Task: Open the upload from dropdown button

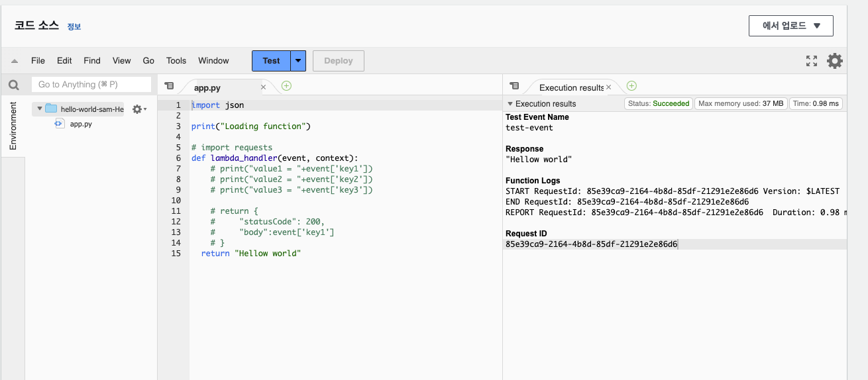Action: 790,26
